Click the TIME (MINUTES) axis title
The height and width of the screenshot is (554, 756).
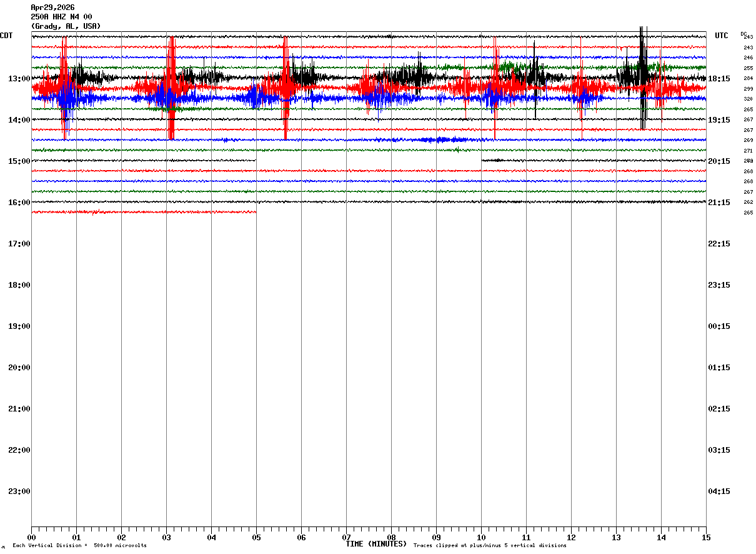click(x=376, y=544)
